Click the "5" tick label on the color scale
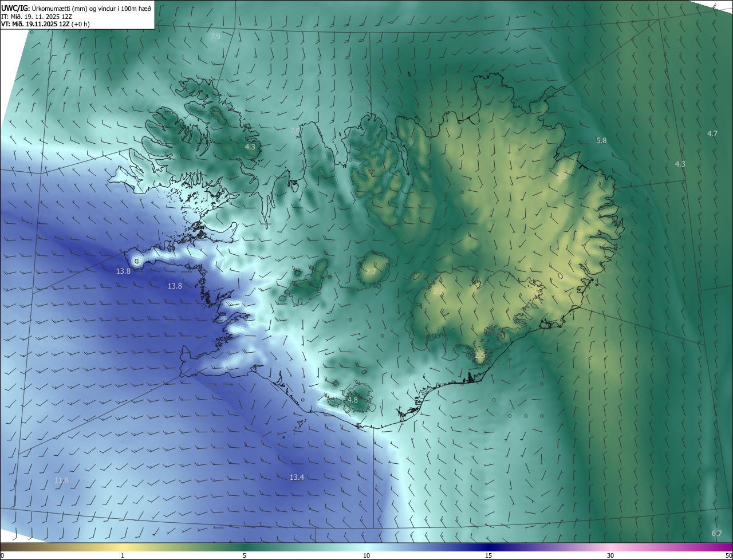This screenshot has width=733, height=560. click(x=245, y=556)
